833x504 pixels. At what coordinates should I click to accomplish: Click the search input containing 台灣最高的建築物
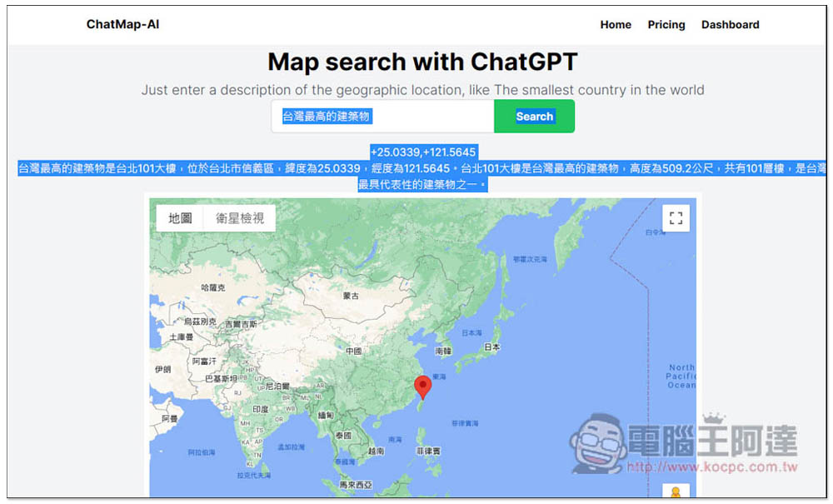[x=382, y=117]
